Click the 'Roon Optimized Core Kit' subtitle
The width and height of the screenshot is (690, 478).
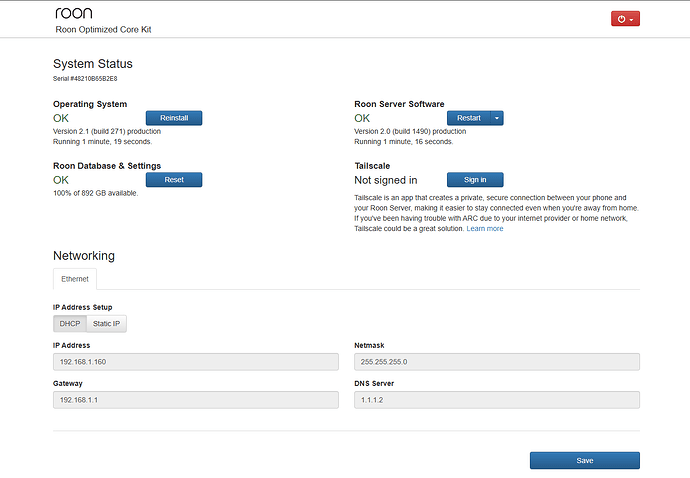(x=103, y=29)
